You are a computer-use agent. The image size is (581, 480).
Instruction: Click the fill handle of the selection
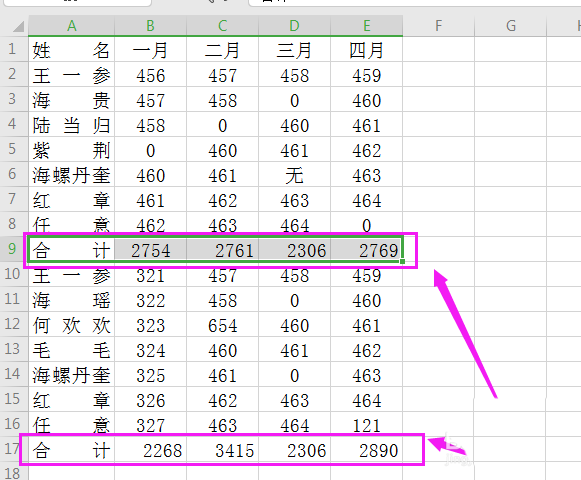coord(402,262)
